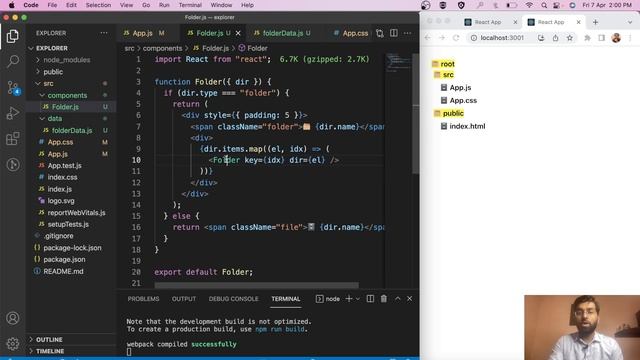The height and width of the screenshot is (360, 640).
Task: Switch to the App.css editor tab
Action: 351,33
